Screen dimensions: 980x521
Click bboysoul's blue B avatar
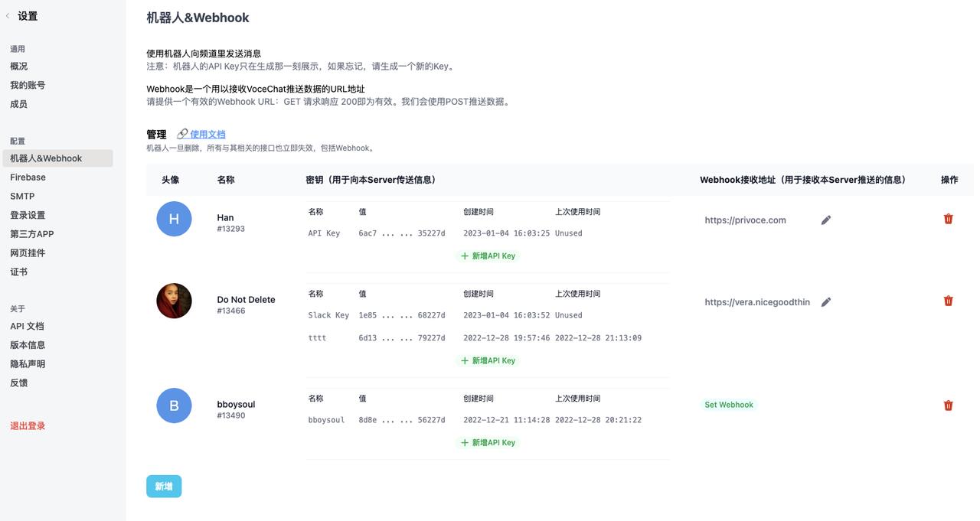point(174,405)
